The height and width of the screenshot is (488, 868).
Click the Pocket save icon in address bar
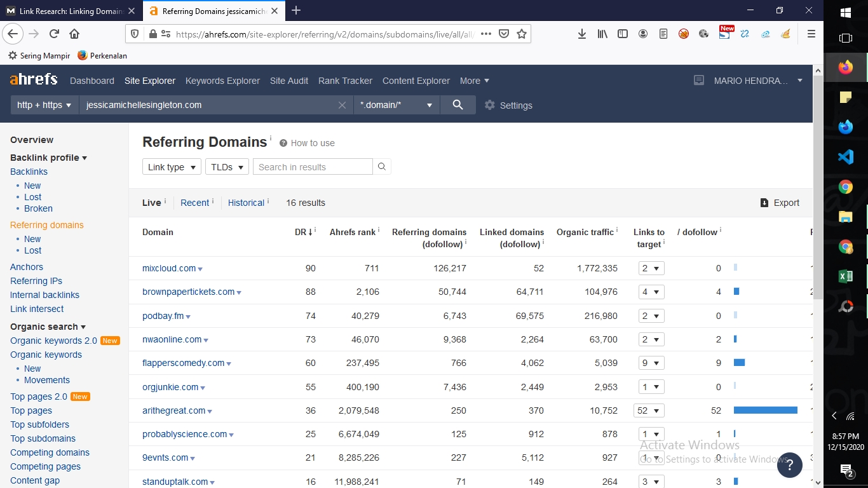504,34
